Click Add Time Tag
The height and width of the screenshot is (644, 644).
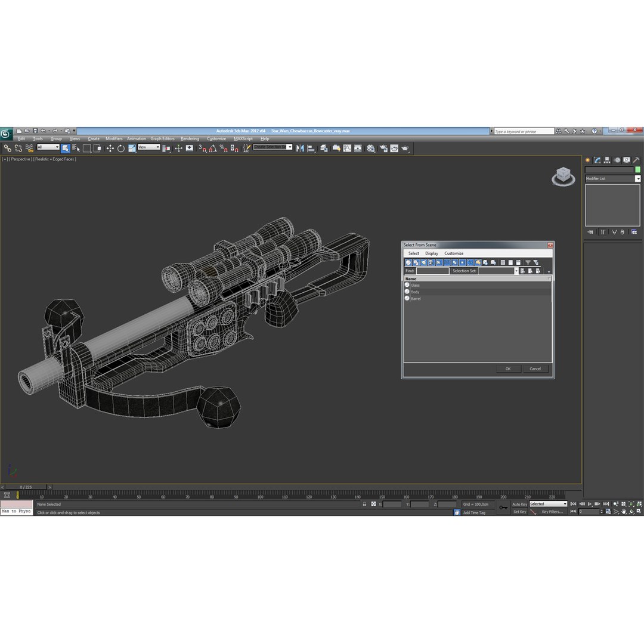pyautogui.click(x=474, y=513)
